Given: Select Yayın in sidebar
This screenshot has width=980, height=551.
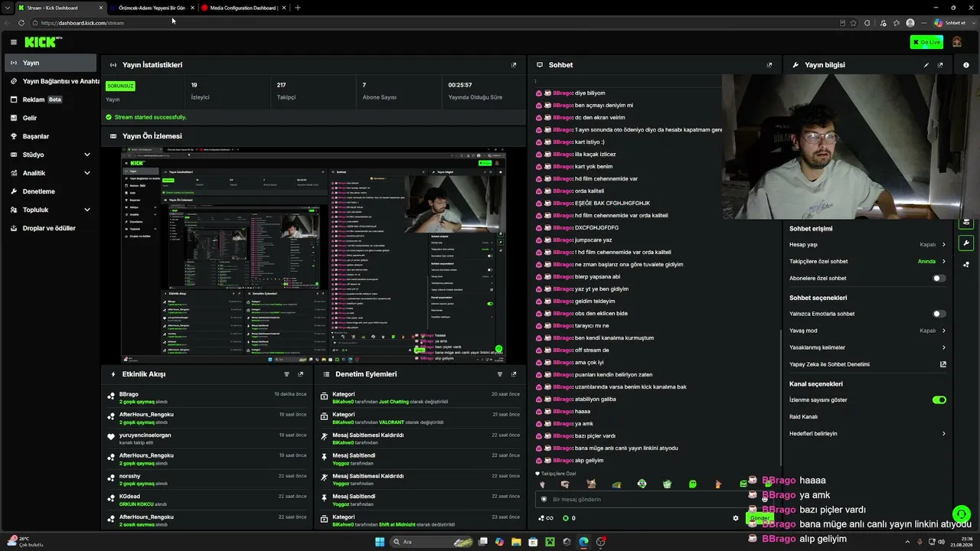Looking at the screenshot, I should [x=50, y=63].
